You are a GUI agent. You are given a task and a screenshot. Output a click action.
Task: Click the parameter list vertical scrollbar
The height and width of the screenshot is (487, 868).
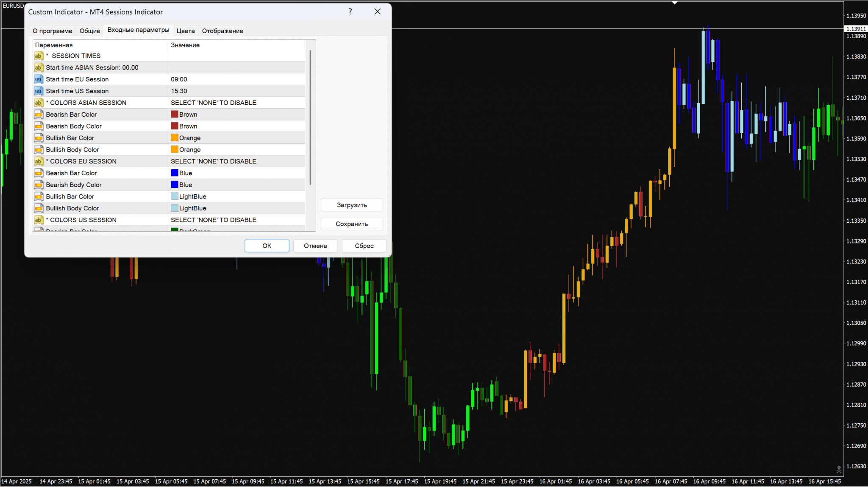coord(311,118)
